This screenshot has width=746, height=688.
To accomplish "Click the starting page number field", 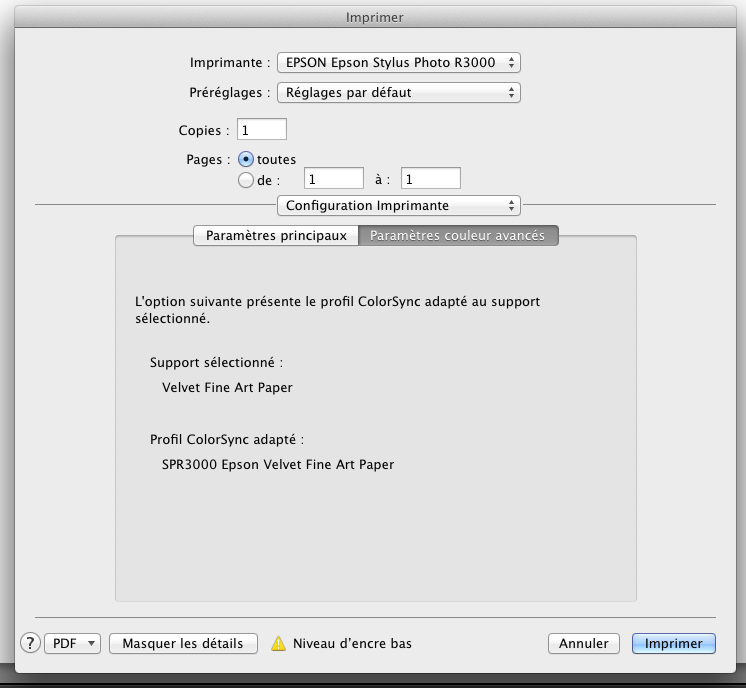I will tap(333, 179).
